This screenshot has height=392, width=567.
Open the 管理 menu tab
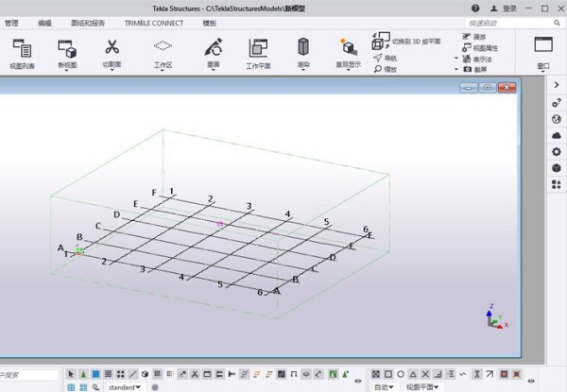(x=11, y=23)
